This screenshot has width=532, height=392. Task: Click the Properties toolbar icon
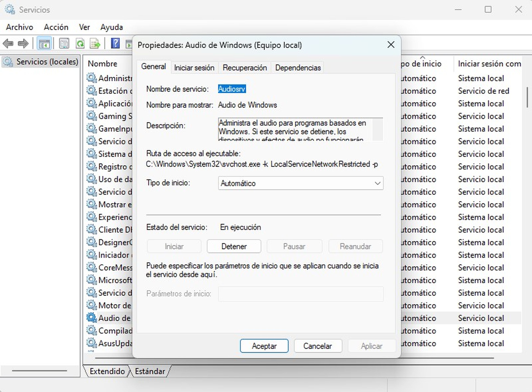coord(64,43)
